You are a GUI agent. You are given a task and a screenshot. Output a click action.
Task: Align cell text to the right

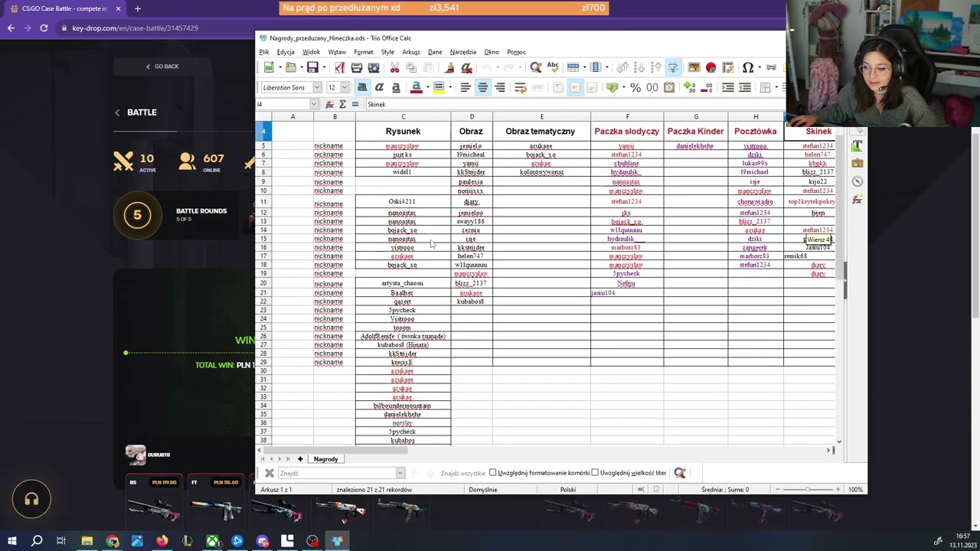[500, 87]
